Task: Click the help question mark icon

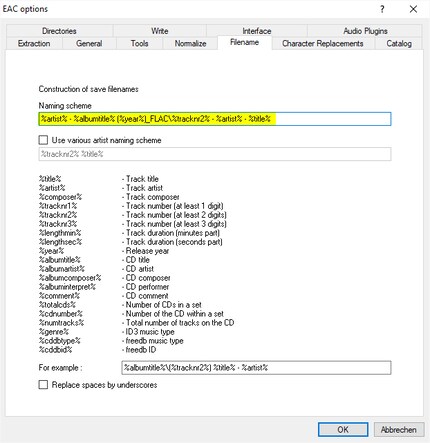Action: coord(382,9)
